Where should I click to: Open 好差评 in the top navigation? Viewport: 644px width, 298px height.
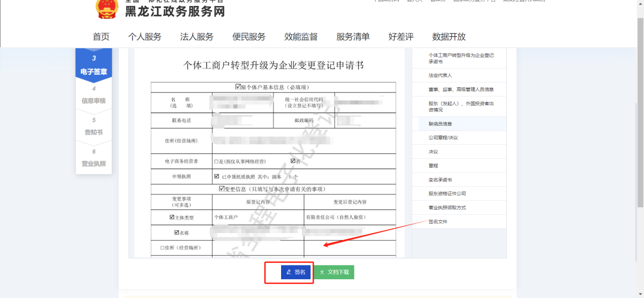point(401,37)
